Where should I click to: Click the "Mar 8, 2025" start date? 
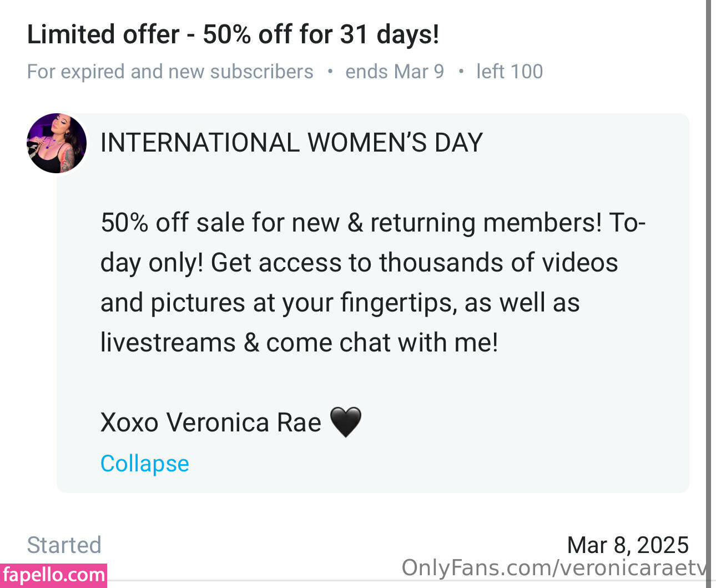click(627, 545)
